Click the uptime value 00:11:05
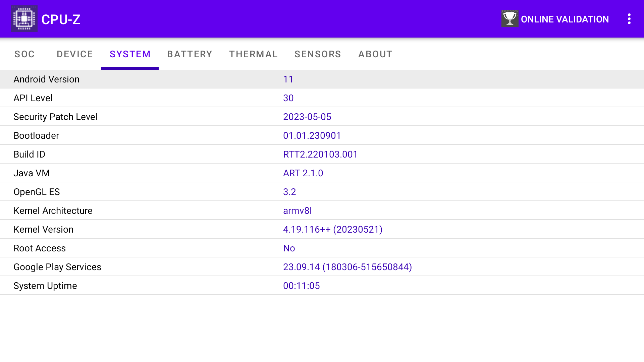Image resolution: width=644 pixels, height=362 pixels. 302,286
